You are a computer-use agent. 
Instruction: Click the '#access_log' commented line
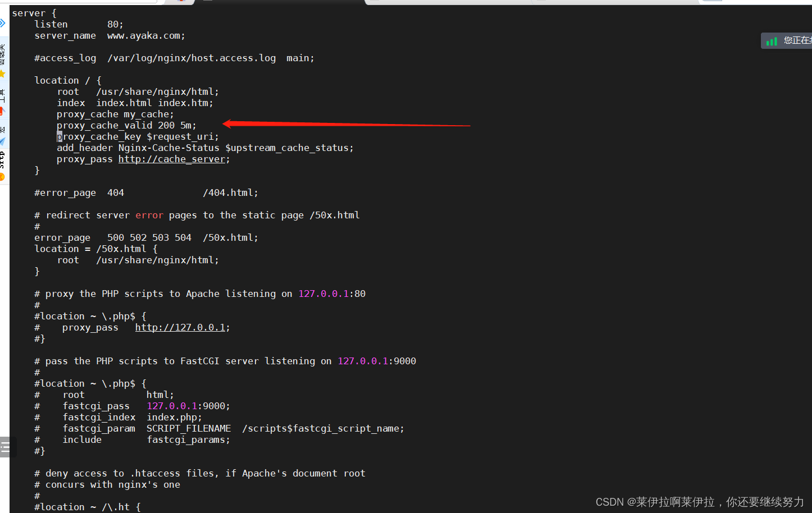click(175, 58)
